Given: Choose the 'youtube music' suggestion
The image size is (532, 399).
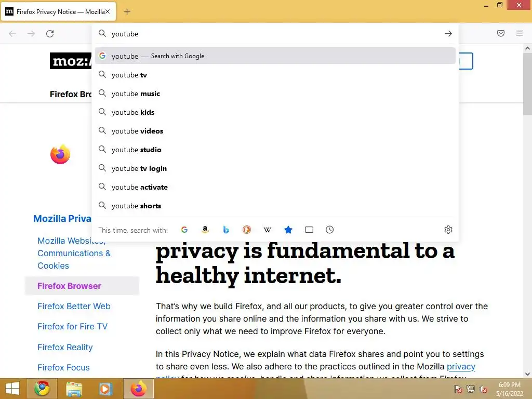Looking at the screenshot, I should (x=275, y=94).
